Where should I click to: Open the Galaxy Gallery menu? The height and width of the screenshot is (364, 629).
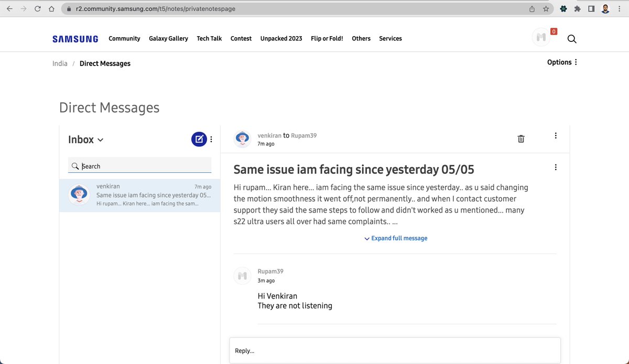[168, 39]
